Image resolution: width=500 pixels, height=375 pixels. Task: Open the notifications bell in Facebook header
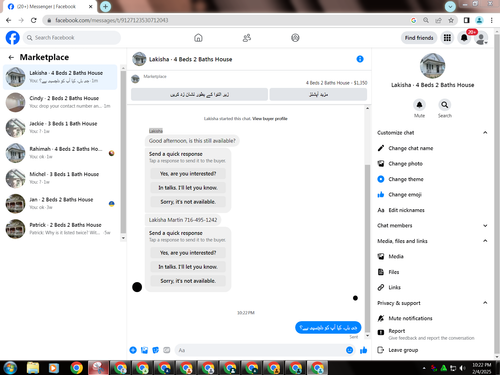(464, 38)
